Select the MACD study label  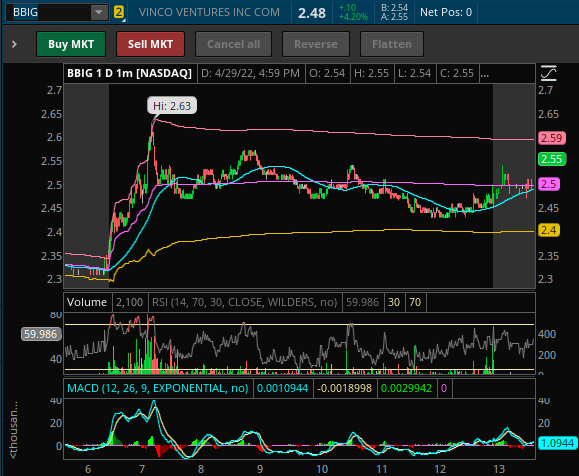pos(158,388)
